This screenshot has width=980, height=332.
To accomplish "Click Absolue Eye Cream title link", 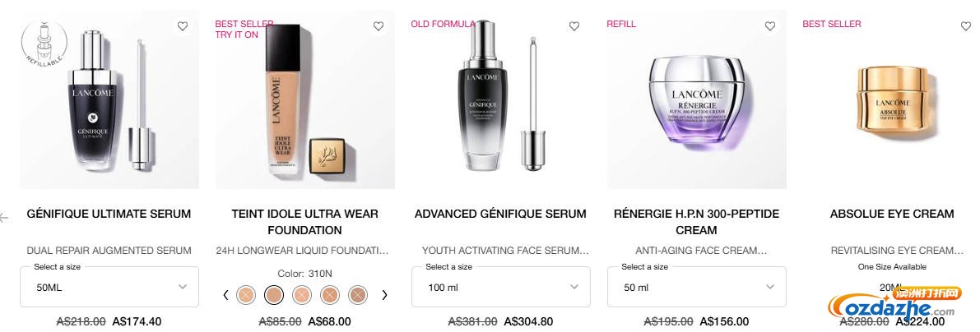I will pos(892,214).
